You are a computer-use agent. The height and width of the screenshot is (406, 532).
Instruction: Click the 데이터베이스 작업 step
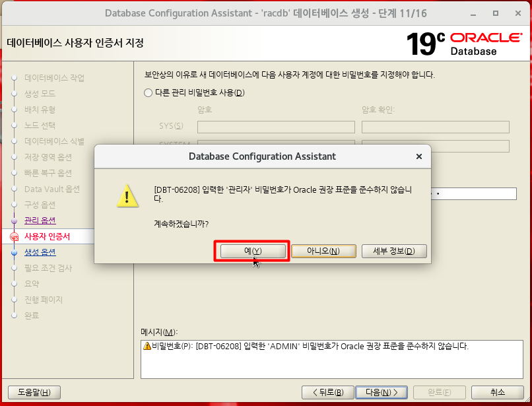54,78
